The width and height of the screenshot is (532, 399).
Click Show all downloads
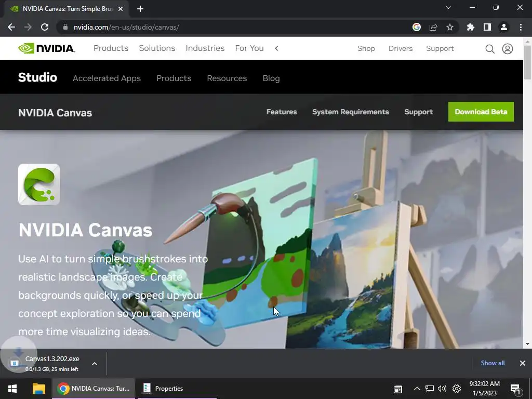[x=493, y=363]
